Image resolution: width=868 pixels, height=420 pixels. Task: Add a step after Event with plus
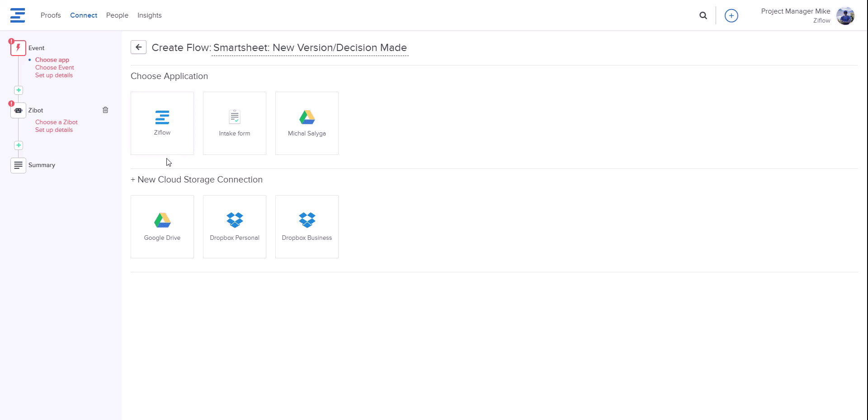pyautogui.click(x=19, y=90)
